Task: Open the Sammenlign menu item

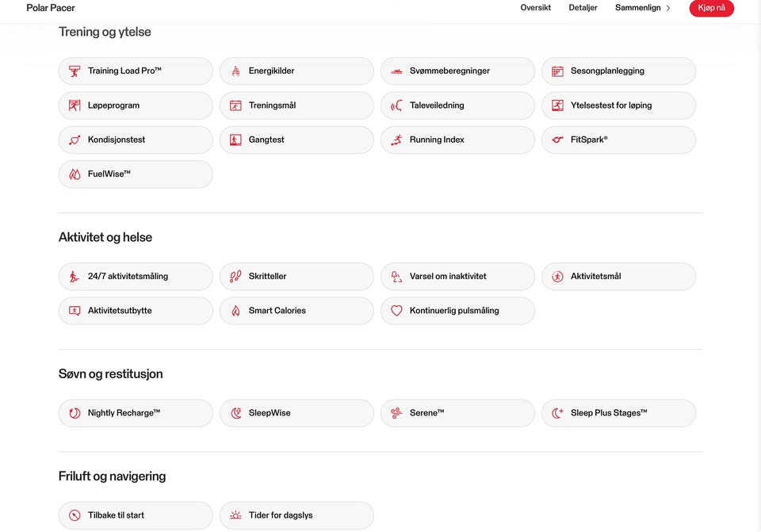Action: point(637,8)
